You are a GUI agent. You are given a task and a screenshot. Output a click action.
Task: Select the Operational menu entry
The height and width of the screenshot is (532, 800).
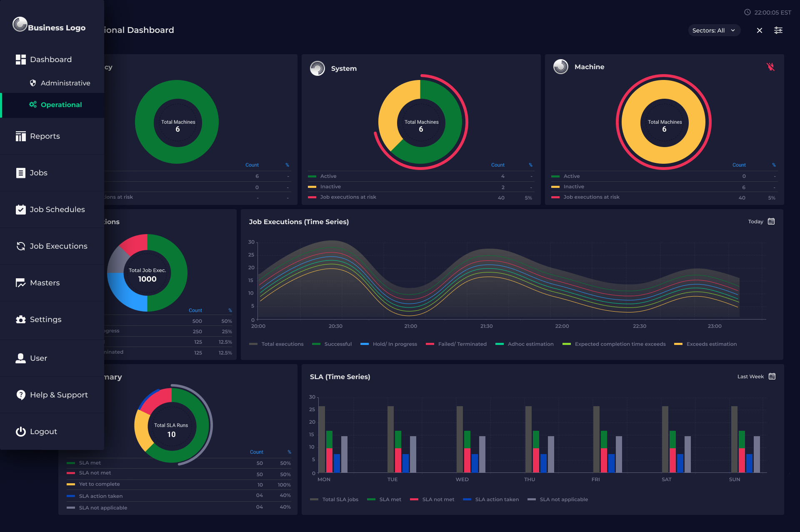(x=61, y=105)
